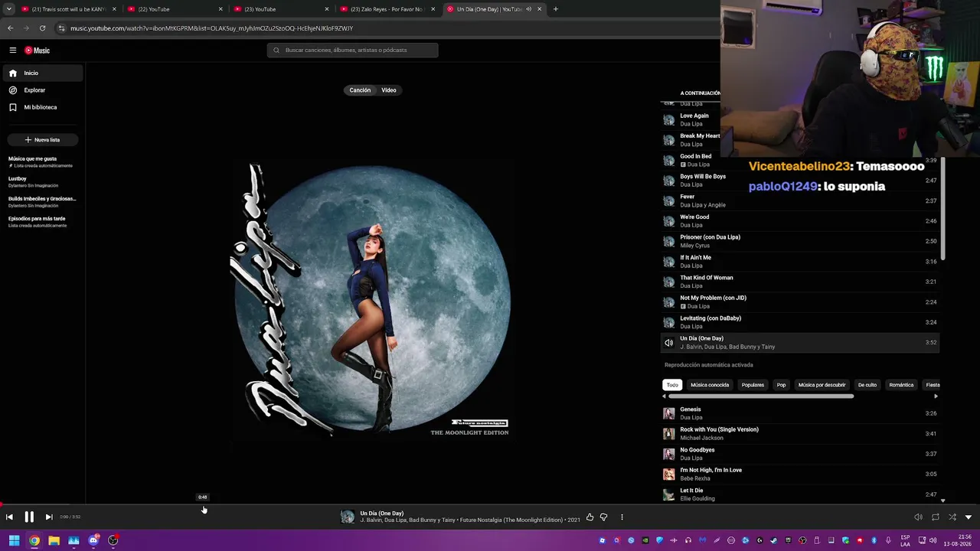980x551 pixels.
Task: Reload the page
Action: point(42,28)
